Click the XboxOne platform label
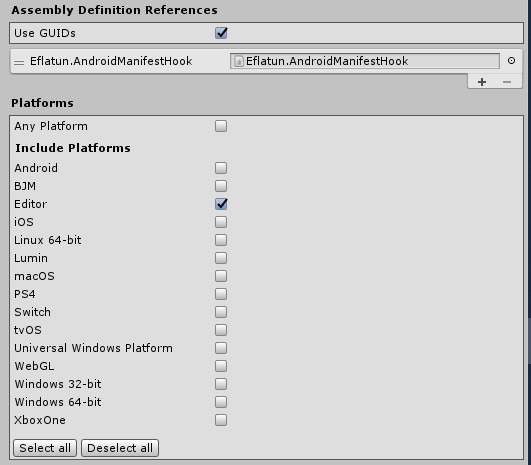Image resolution: width=531 pixels, height=465 pixels. click(40, 420)
